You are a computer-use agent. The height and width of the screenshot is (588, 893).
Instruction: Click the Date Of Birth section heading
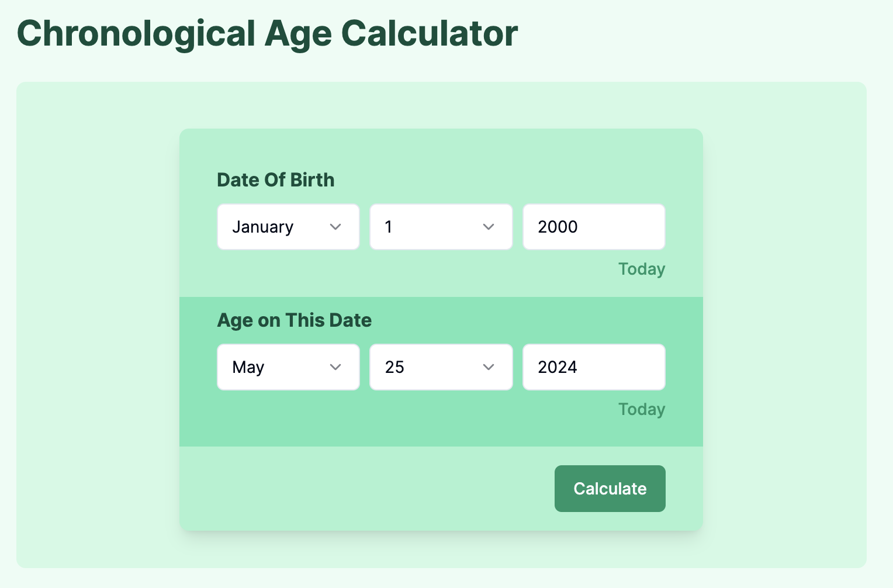point(276,180)
